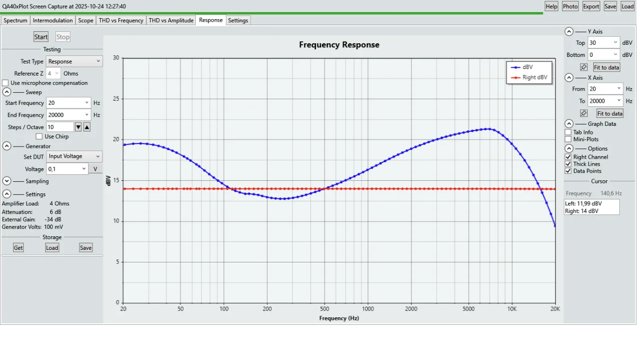Click the End Frequency input field
Screen dimensions: 644x343
coord(65,115)
